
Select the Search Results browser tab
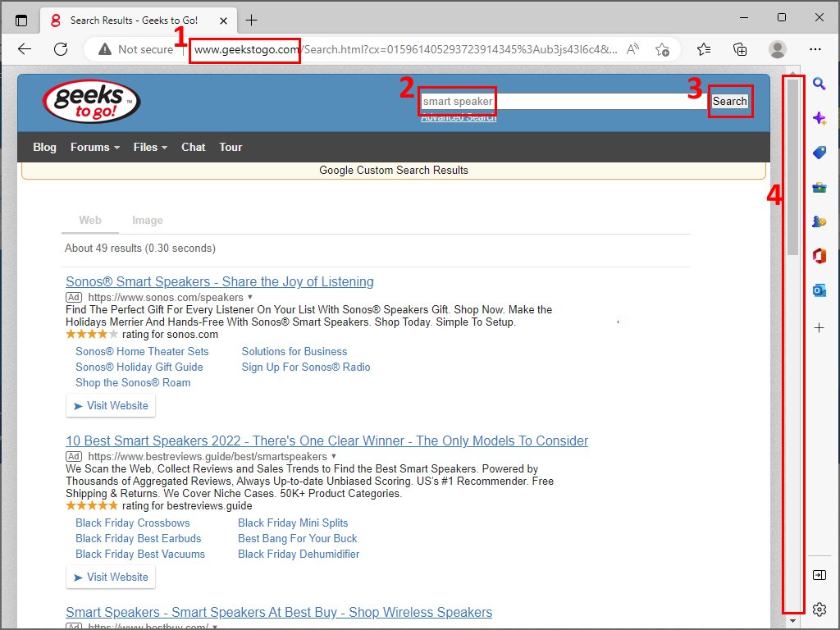pyautogui.click(x=137, y=21)
